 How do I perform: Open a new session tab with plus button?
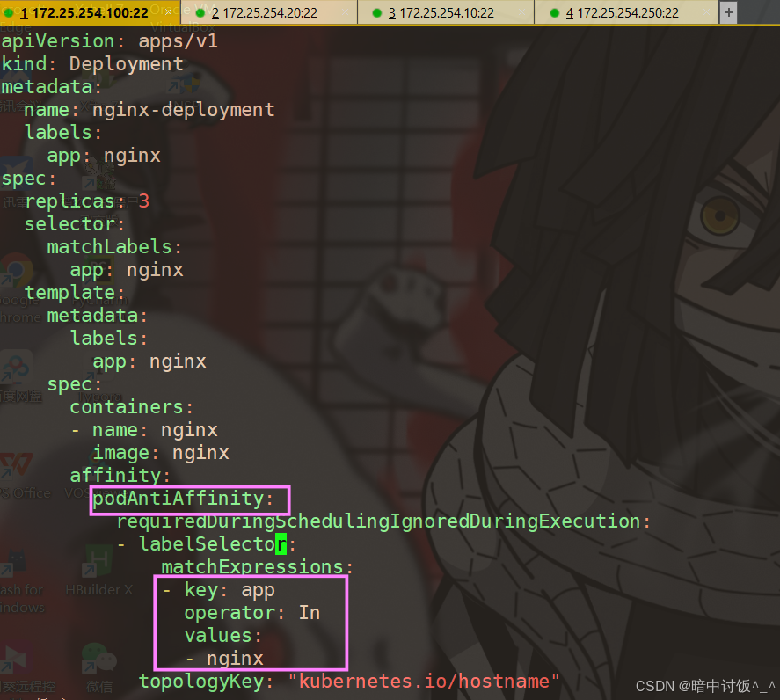[729, 12]
